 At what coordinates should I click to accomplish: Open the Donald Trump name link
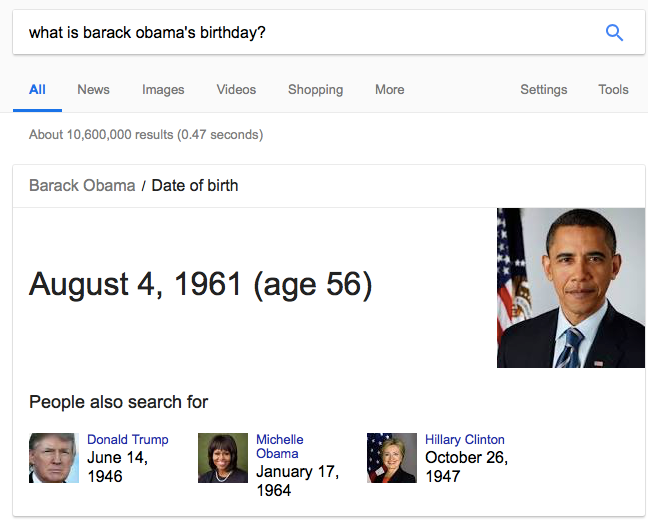coord(128,439)
